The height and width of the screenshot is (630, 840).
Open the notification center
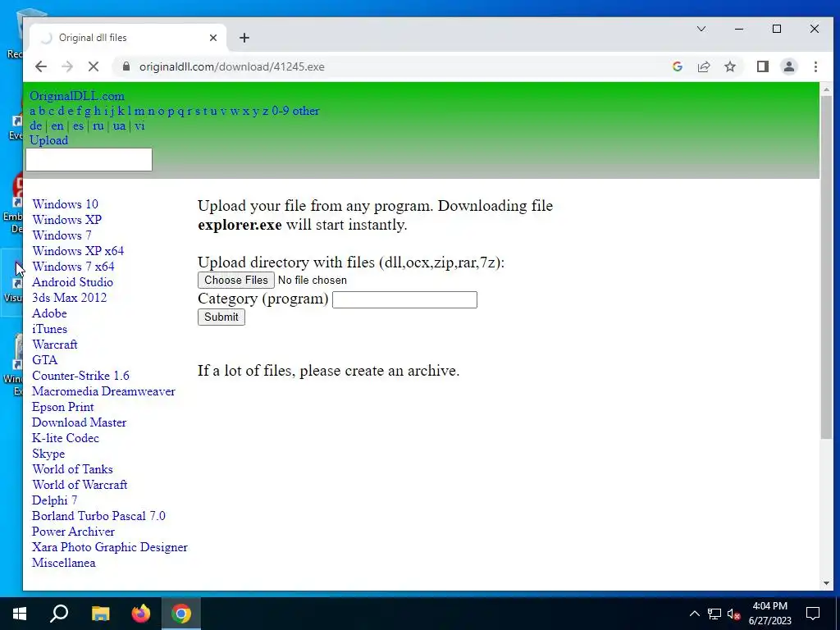tap(813, 614)
